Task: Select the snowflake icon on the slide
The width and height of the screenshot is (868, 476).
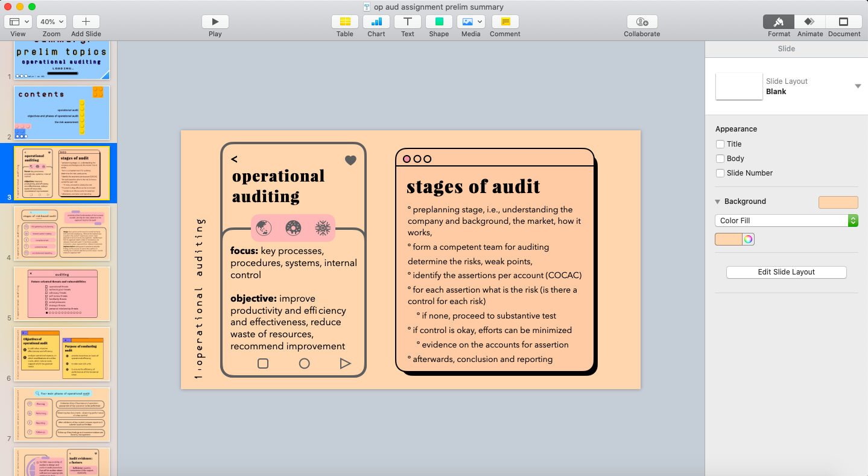Action: click(323, 228)
